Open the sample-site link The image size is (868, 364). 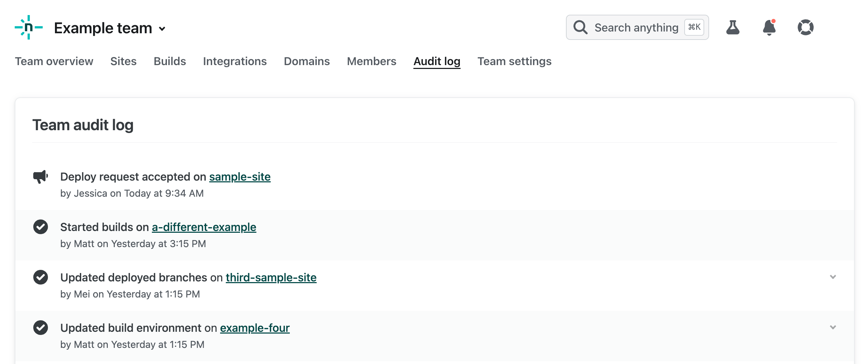point(240,177)
